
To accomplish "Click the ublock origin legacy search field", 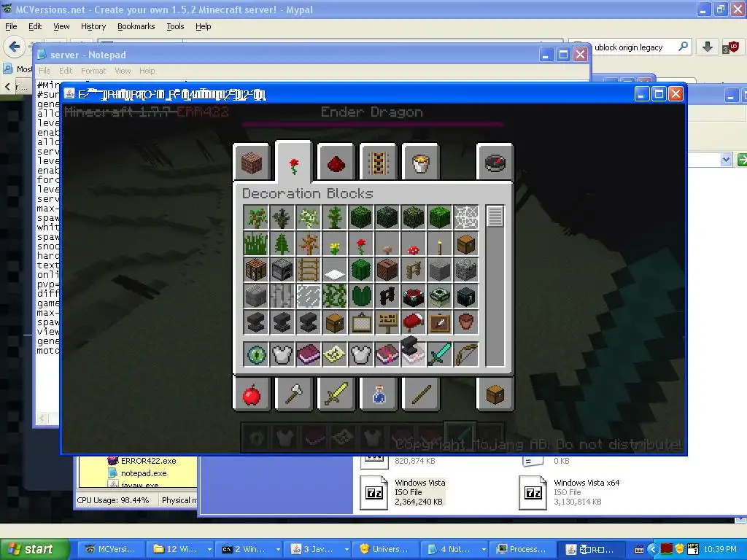I will (x=628, y=47).
